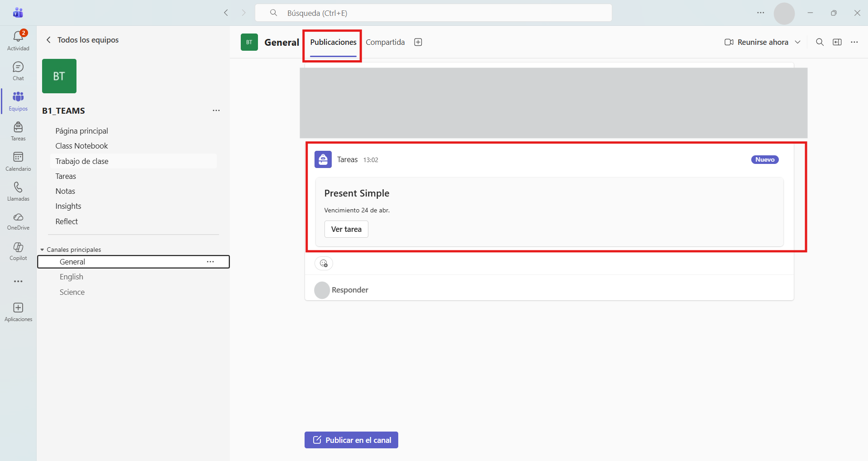Click Publicar en el canal button
868x461 pixels.
pyautogui.click(x=351, y=440)
